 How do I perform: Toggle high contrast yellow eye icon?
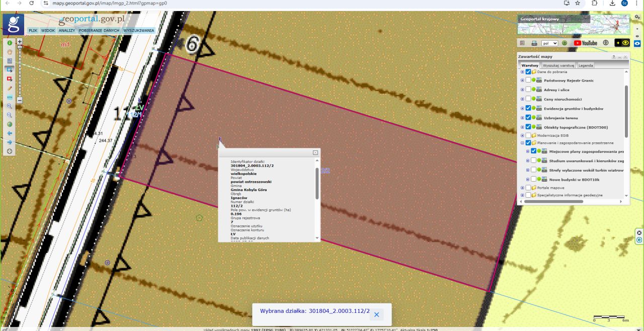pos(622,43)
